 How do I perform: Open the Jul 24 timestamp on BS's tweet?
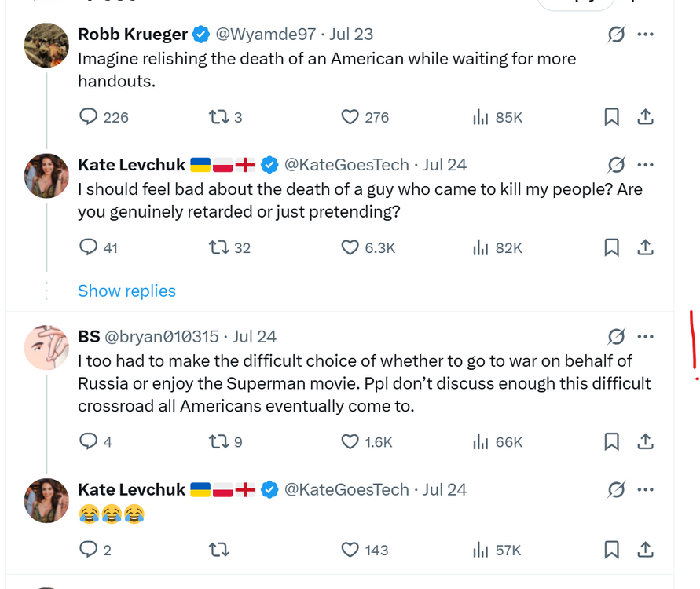(x=255, y=336)
